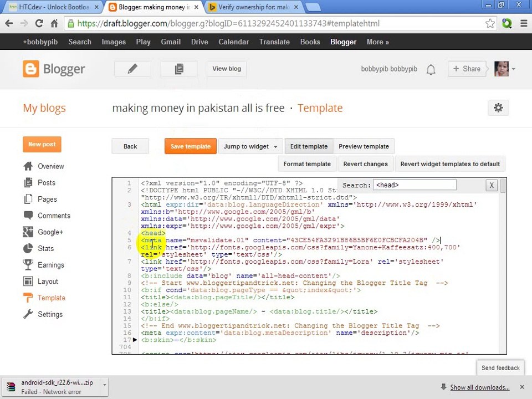532x399 pixels.
Task: Open a new browser tab
Action: 313,7
